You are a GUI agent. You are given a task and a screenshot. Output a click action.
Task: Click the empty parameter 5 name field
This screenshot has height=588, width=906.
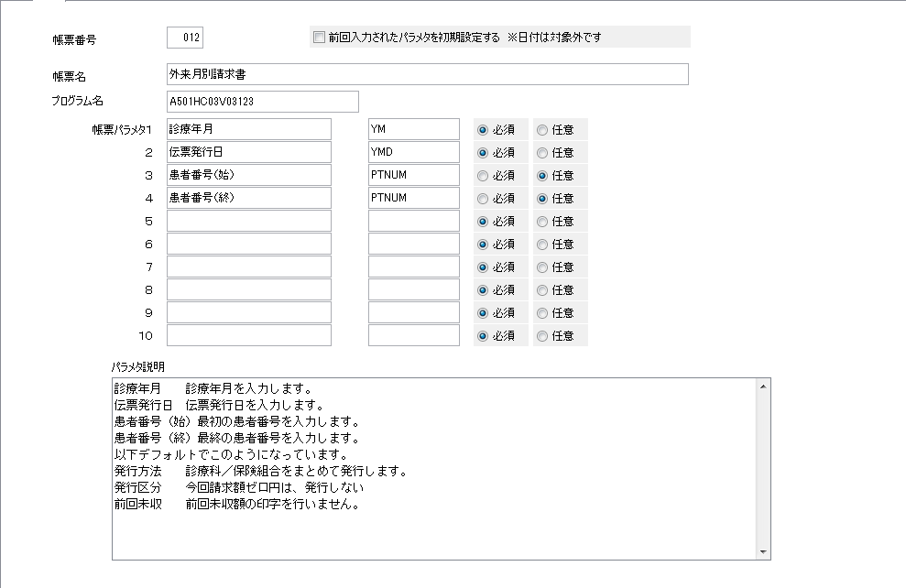click(x=248, y=221)
